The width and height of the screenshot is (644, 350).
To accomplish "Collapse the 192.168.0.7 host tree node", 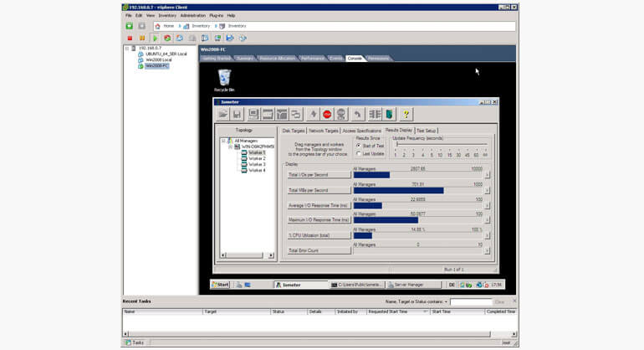I will tap(128, 48).
